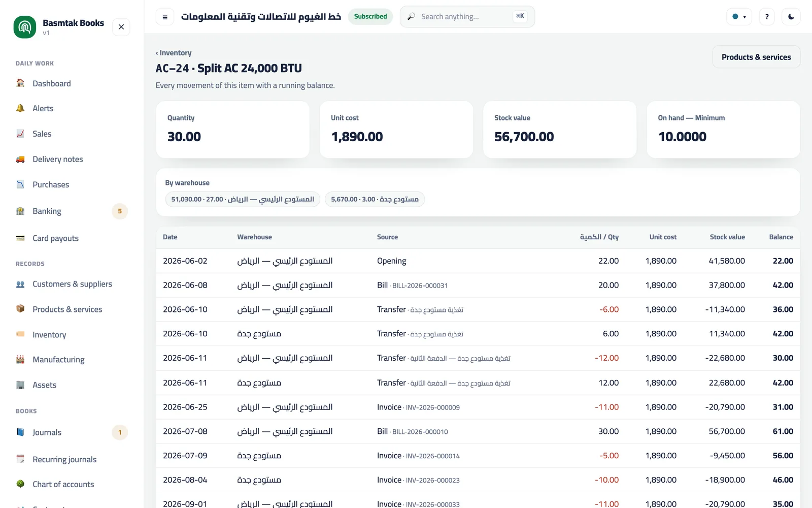Image resolution: width=812 pixels, height=508 pixels.
Task: Switch to dark mode moon toggle
Action: [791, 17]
